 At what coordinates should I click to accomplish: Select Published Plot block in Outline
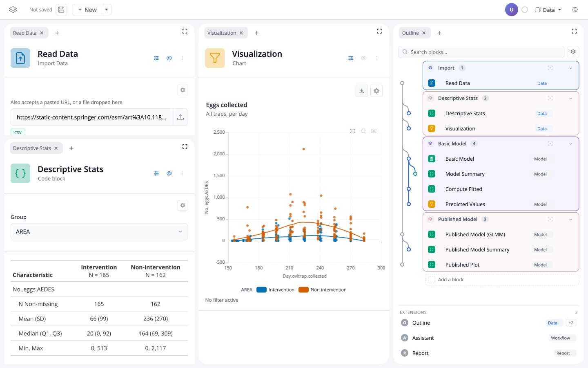click(501, 265)
